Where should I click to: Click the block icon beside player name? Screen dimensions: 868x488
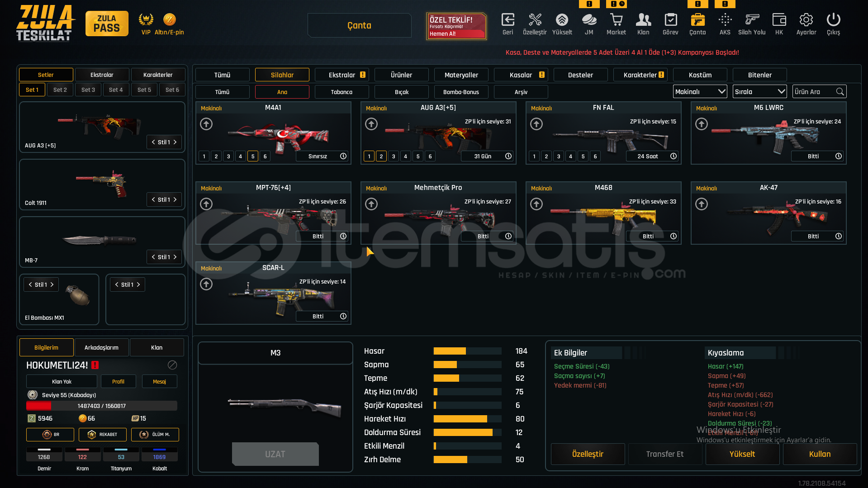pos(172,365)
